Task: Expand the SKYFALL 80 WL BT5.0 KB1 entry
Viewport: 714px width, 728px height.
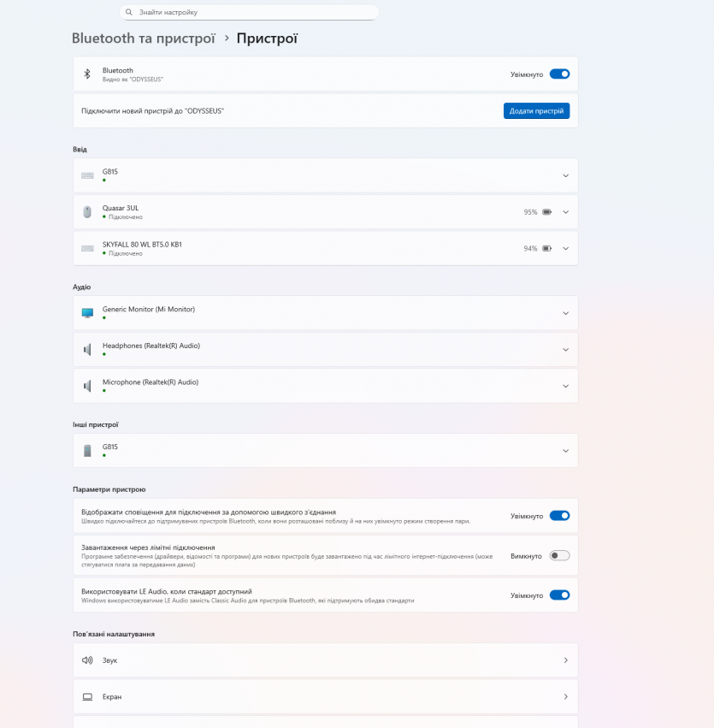Action: [x=566, y=248]
